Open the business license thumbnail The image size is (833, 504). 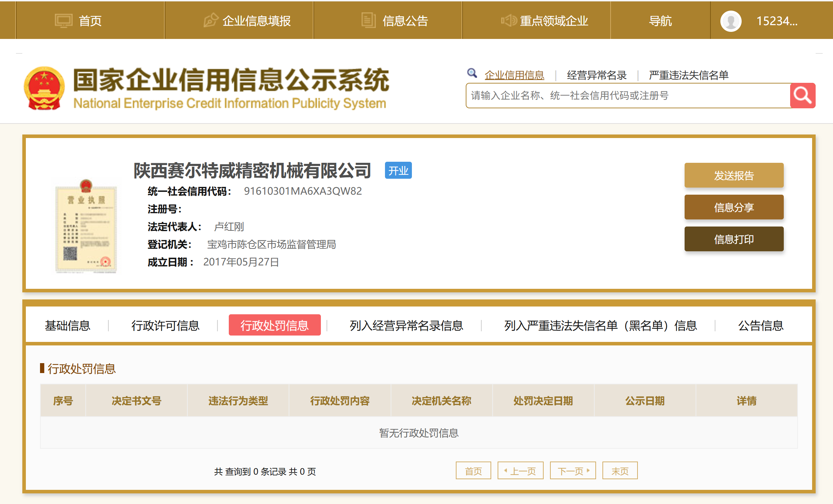coord(86,227)
